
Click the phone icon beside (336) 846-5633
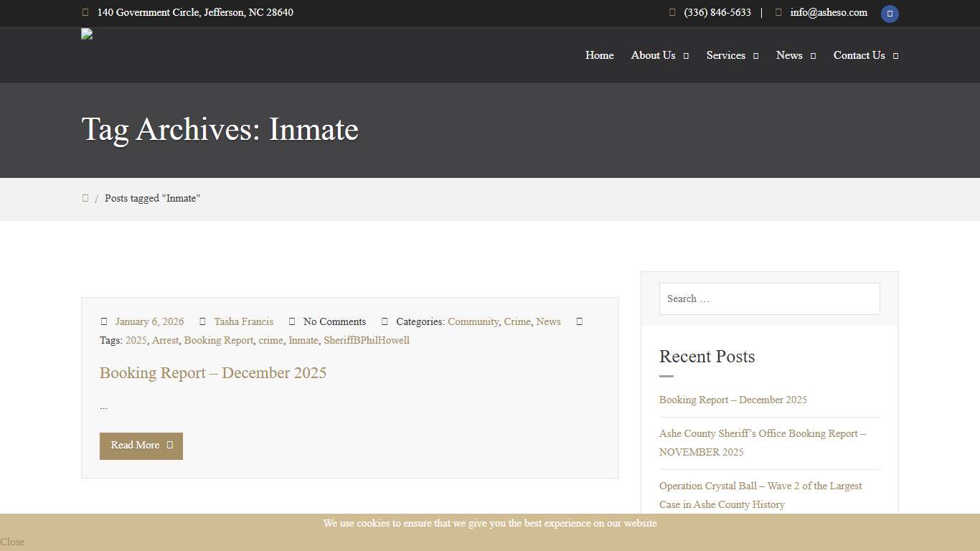(x=672, y=12)
